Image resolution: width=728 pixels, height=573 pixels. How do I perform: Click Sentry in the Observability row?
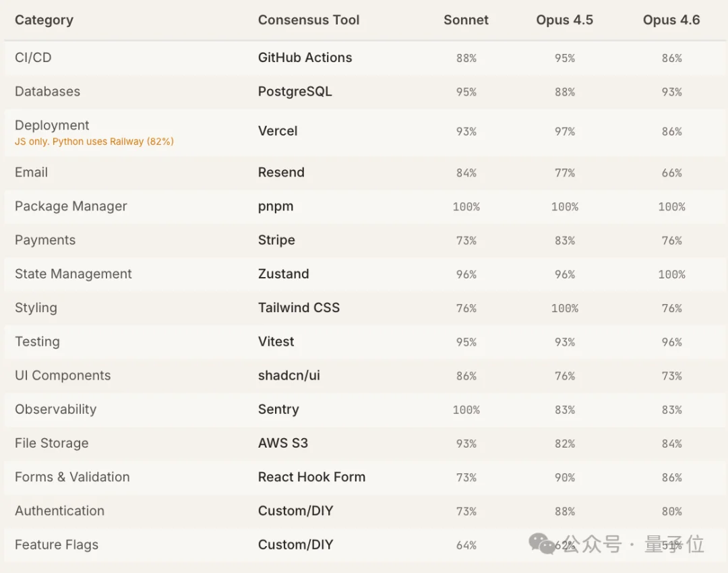click(x=278, y=409)
